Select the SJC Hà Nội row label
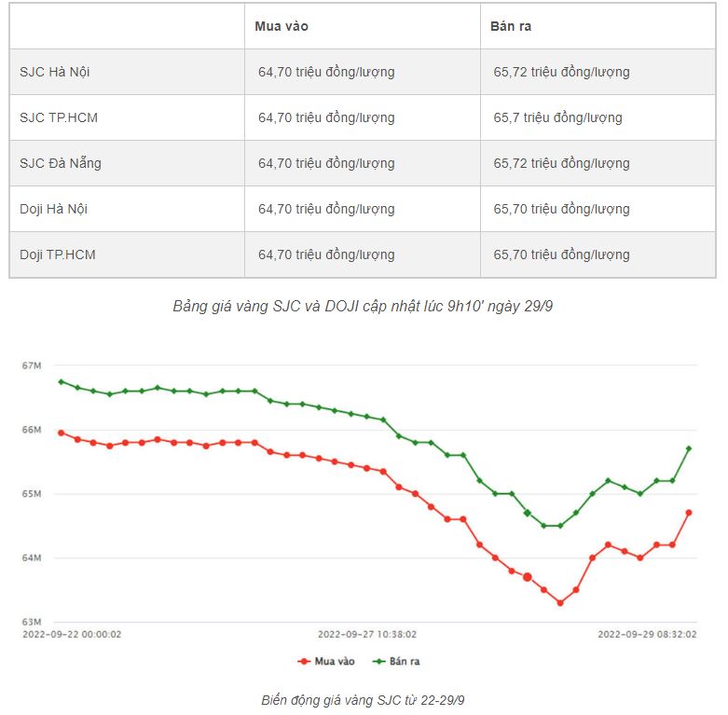Viewport: 728px width, 715px height. click(x=55, y=72)
